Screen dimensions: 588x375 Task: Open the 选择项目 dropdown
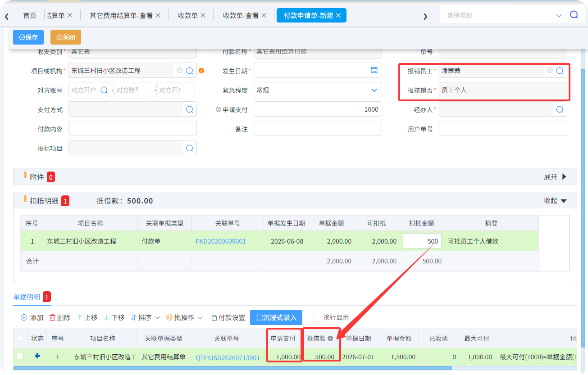[x=559, y=15]
